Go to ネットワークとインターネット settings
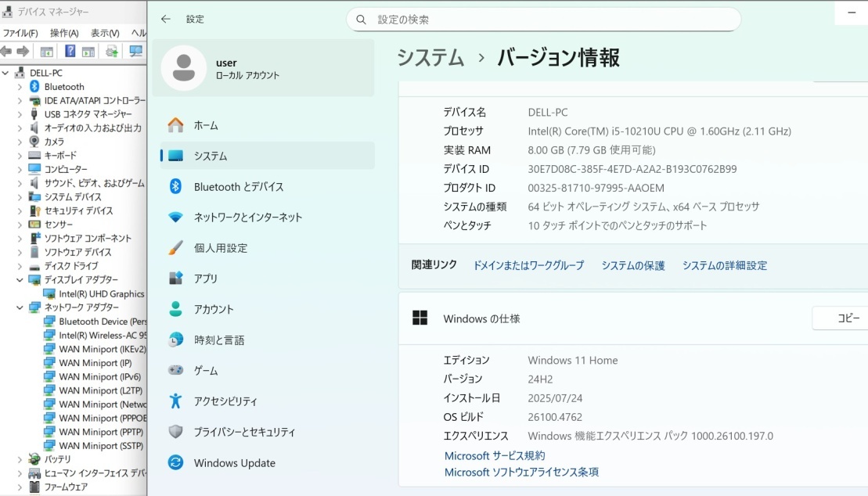This screenshot has width=868, height=496. click(x=267, y=217)
